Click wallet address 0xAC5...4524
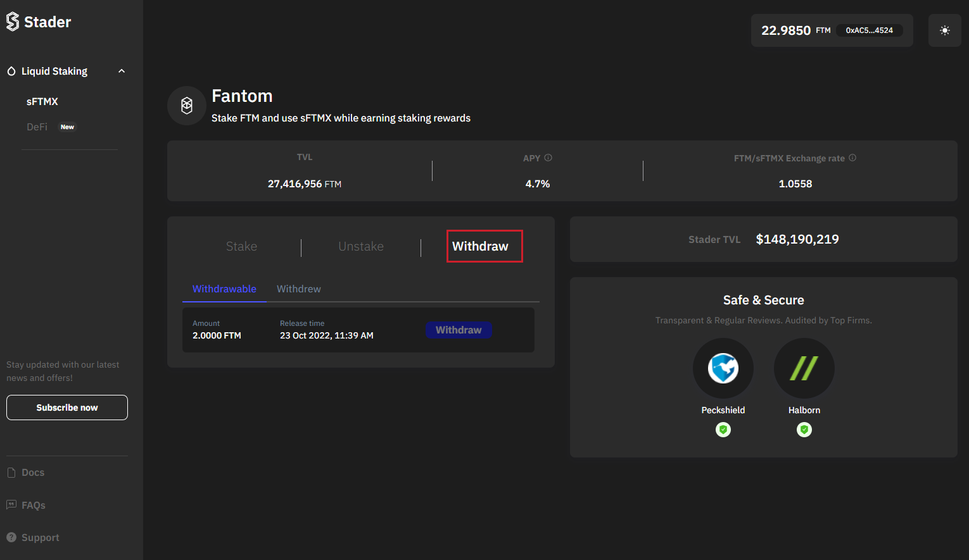Image resolution: width=969 pixels, height=560 pixels. click(x=870, y=30)
